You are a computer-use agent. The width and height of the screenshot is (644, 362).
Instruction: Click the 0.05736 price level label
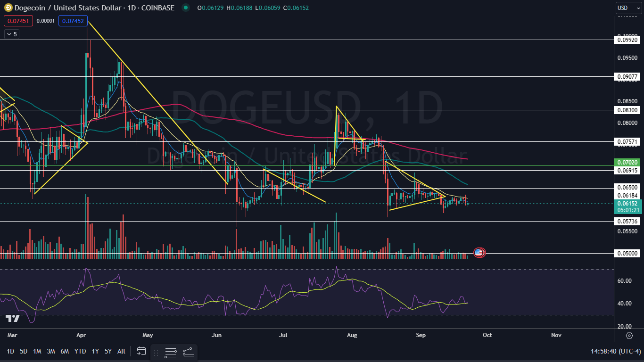tap(628, 221)
